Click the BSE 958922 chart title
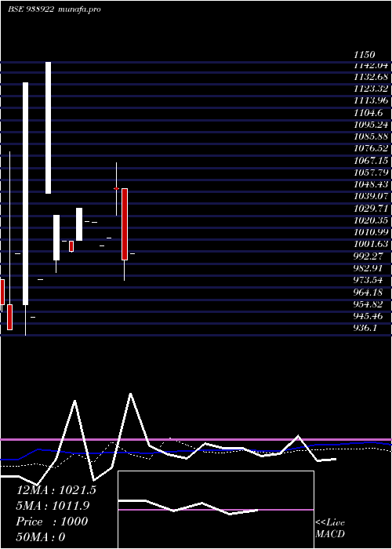This screenshot has width=392, height=549. (31, 9)
